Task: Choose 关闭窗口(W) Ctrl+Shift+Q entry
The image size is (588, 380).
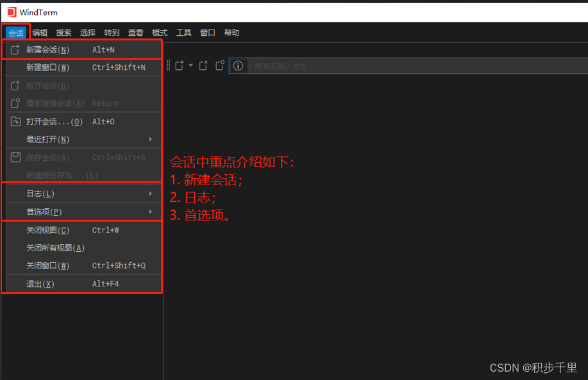Action: (83, 266)
